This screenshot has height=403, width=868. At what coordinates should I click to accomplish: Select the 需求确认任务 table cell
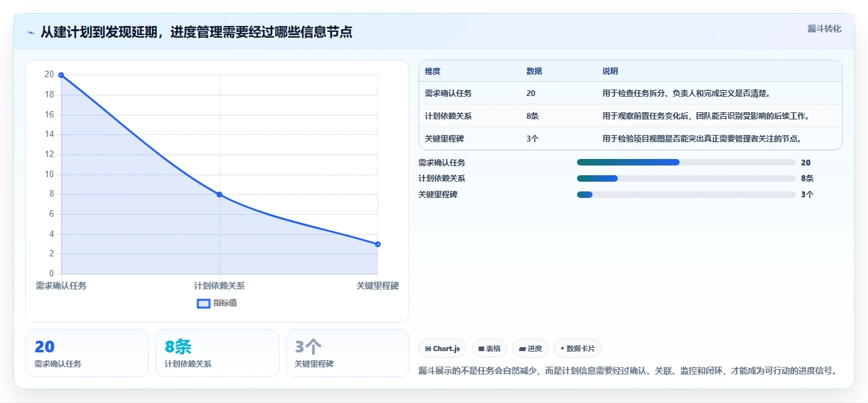coord(448,93)
